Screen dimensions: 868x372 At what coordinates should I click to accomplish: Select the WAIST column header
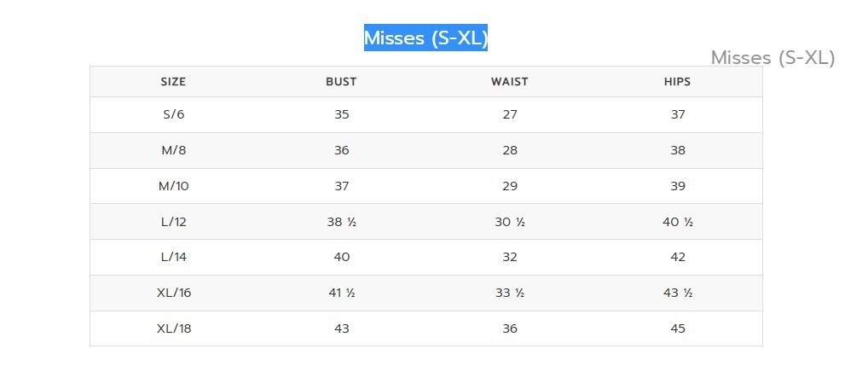click(509, 82)
